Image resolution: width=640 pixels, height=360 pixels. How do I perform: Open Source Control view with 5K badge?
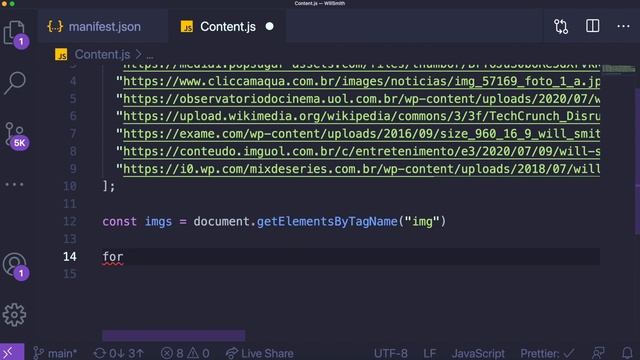point(16,136)
